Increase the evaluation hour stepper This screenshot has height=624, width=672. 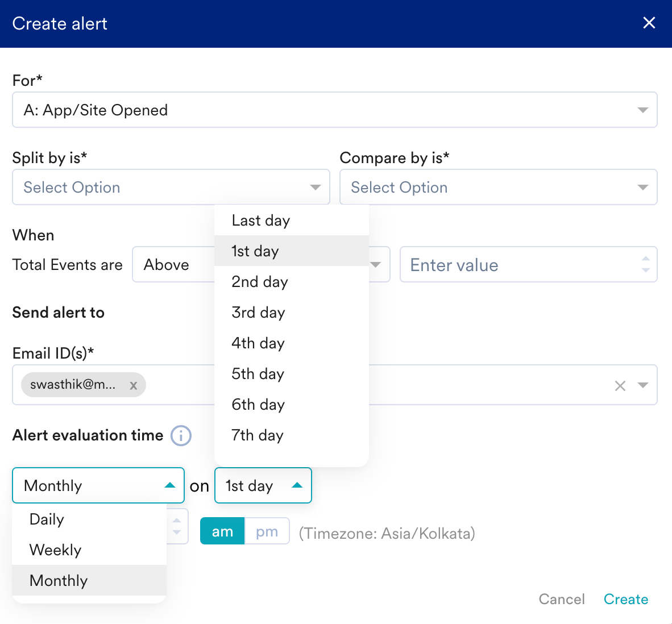177,521
